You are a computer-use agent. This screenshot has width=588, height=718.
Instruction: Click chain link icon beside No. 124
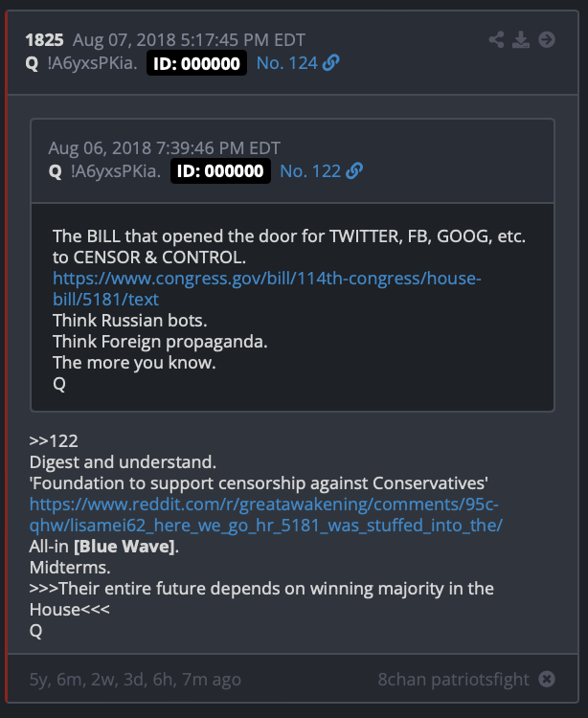coord(330,63)
